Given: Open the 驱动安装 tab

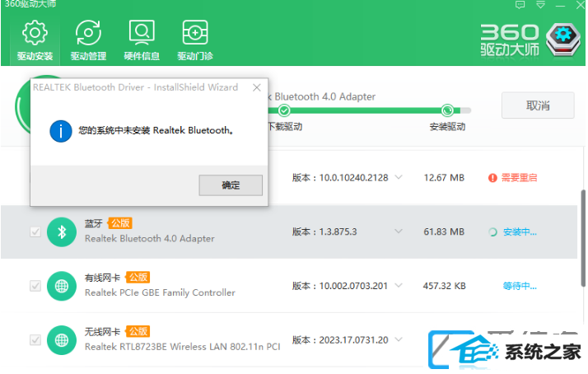Looking at the screenshot, I should pos(35,41).
